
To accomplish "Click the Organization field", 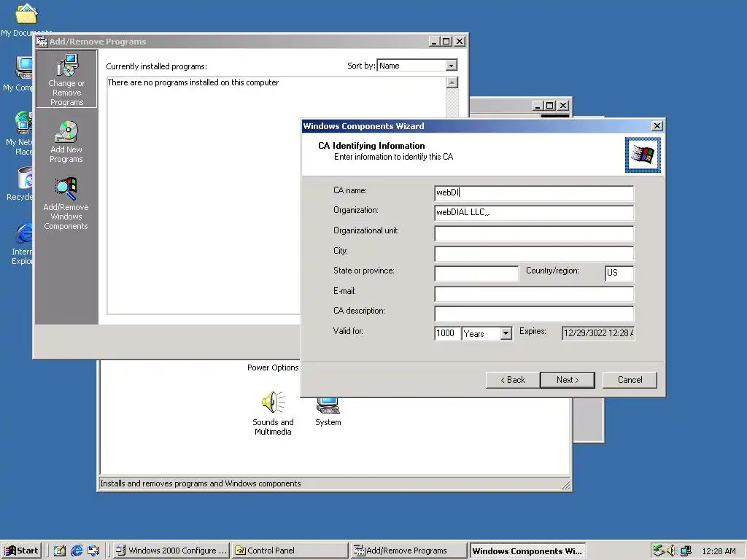I will coord(534,212).
